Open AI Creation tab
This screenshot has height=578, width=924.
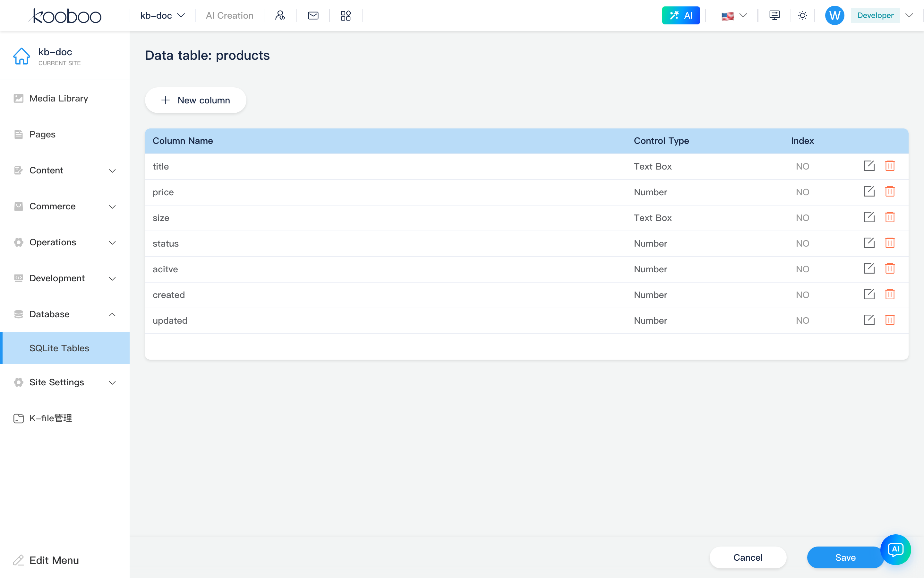(229, 15)
